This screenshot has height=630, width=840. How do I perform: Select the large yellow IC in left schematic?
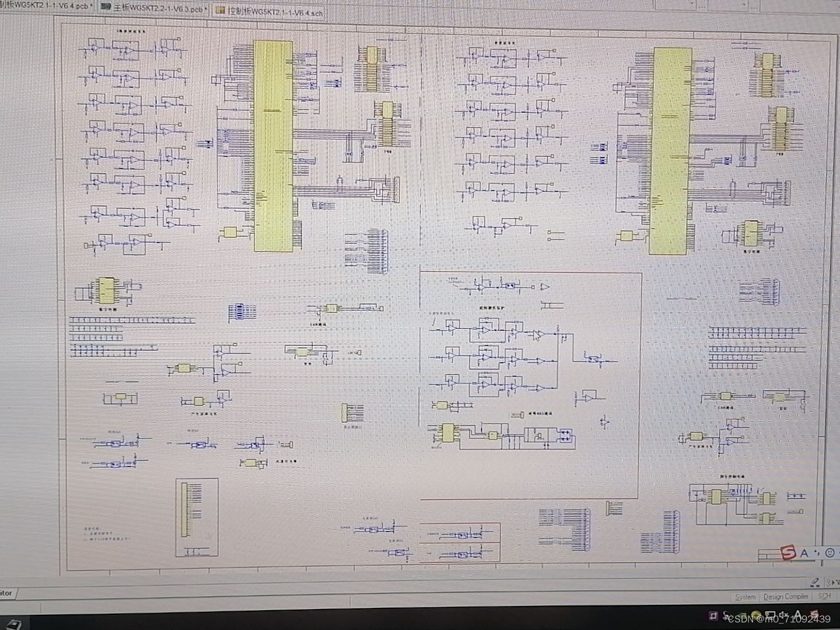[273, 146]
